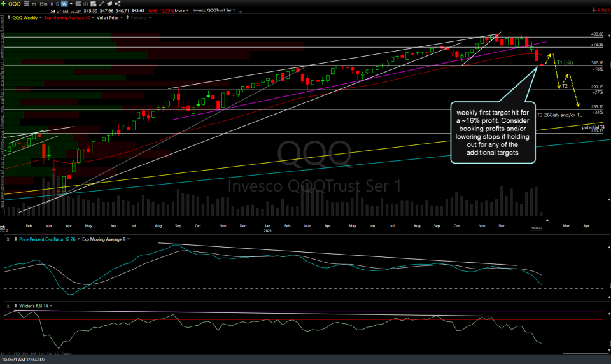The height and width of the screenshot is (364, 611).
Task: Open Exp Moving Average 9 dropdown arrow
Action: (x=129, y=239)
